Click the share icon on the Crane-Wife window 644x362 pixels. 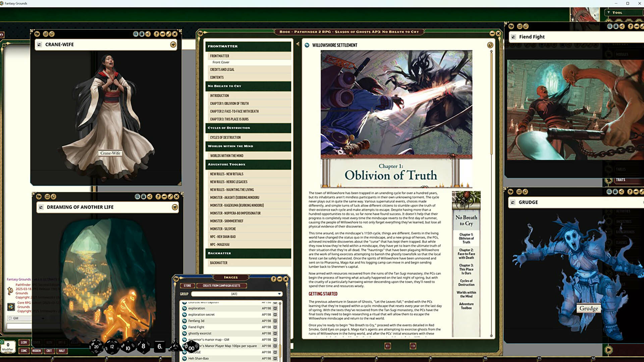click(x=149, y=34)
